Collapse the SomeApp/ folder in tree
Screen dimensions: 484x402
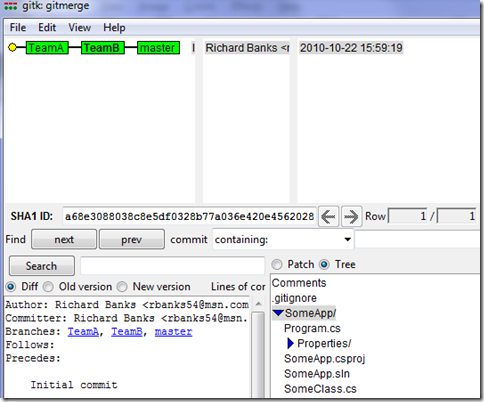(x=278, y=313)
